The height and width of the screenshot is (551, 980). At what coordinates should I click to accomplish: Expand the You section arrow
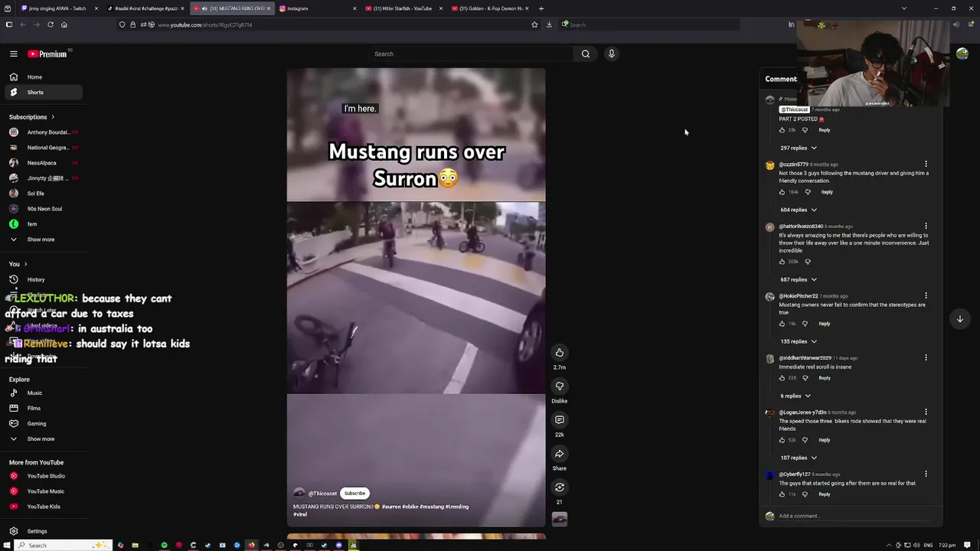click(25, 264)
